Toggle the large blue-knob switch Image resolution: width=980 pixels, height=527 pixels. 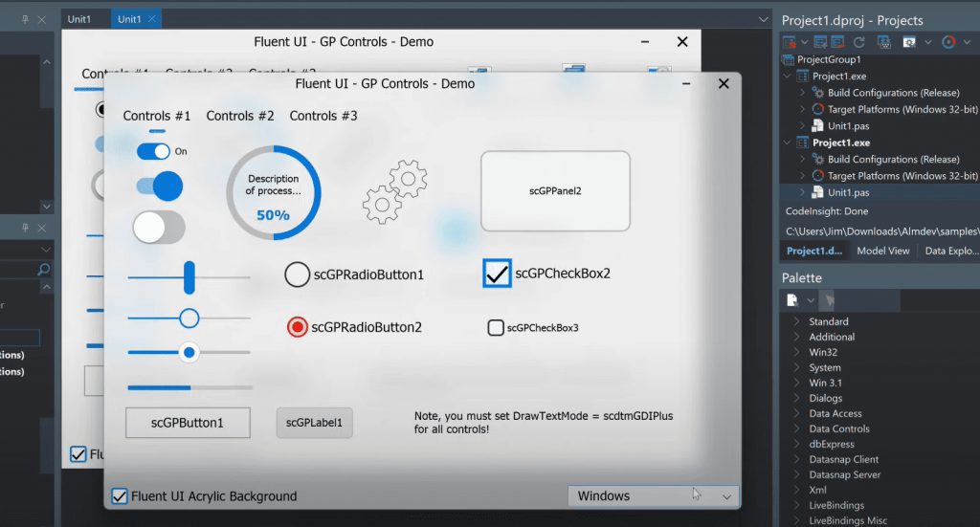click(160, 186)
